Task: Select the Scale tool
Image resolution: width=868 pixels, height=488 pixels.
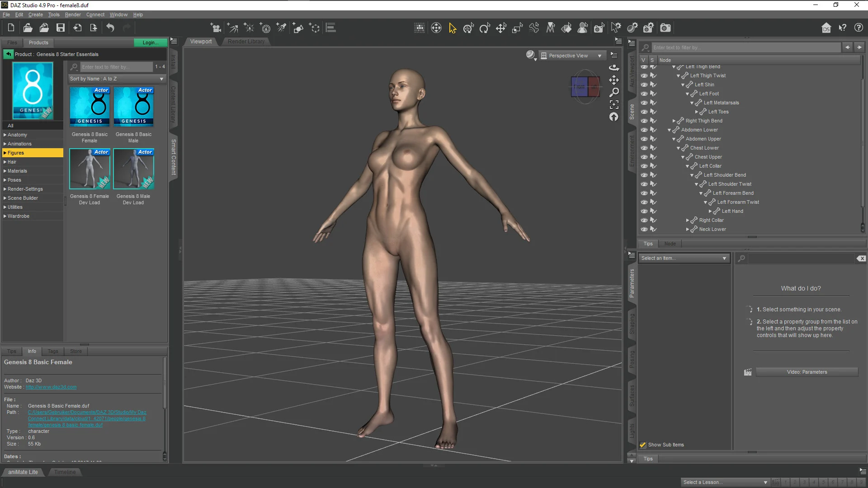Action: point(517,28)
